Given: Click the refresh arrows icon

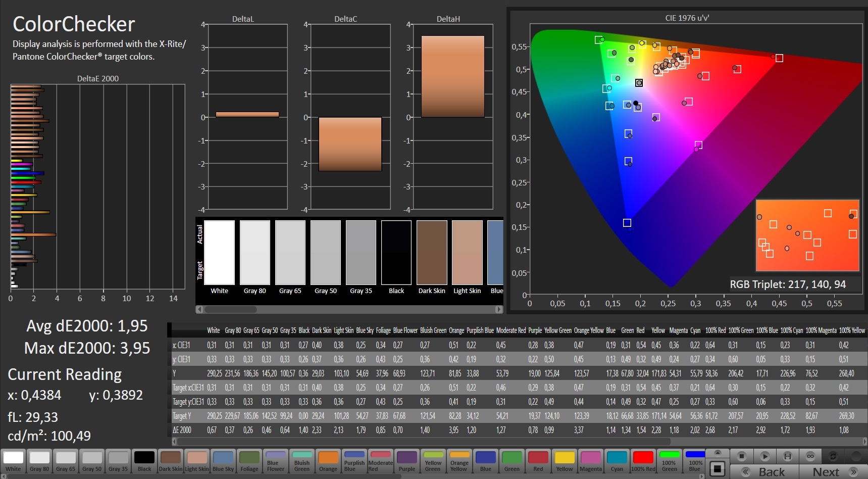Looking at the screenshot, I should 833,456.
